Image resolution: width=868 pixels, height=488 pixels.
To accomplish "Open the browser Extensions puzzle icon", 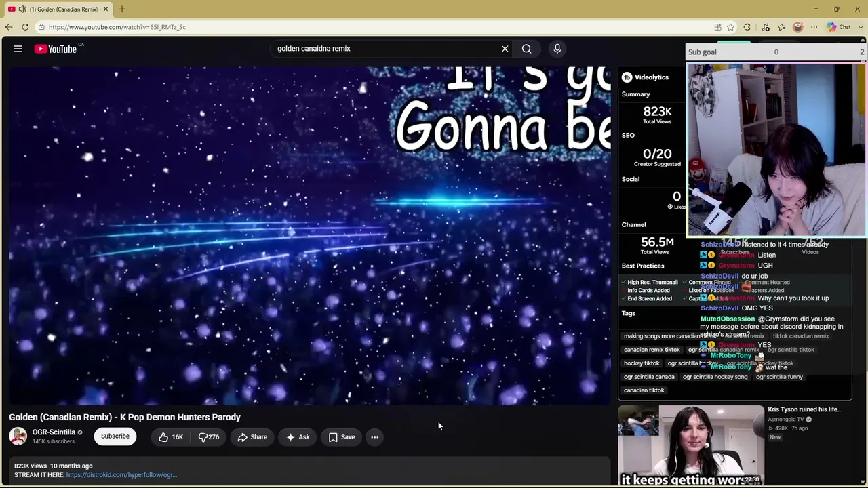I will [747, 27].
